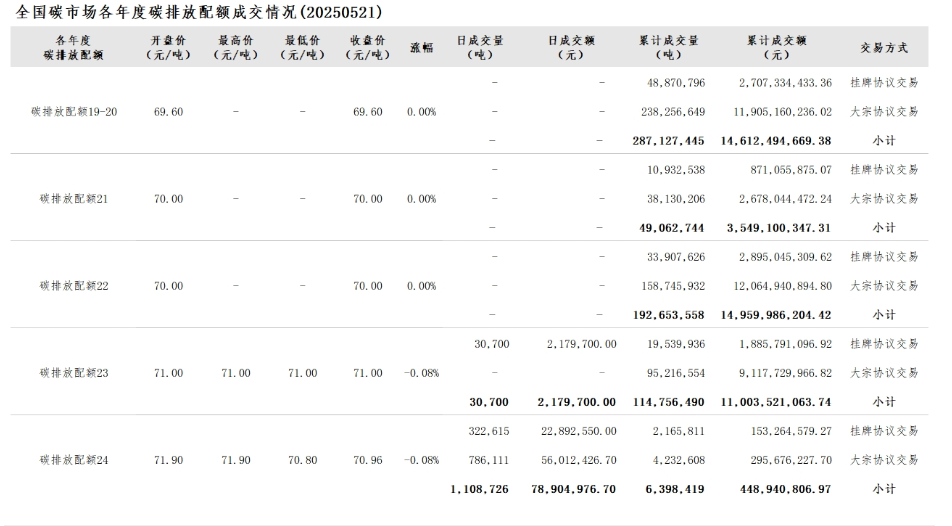Select the 碳排放配额21 row label
Viewport: 952px width, 526px height.
coord(74,199)
